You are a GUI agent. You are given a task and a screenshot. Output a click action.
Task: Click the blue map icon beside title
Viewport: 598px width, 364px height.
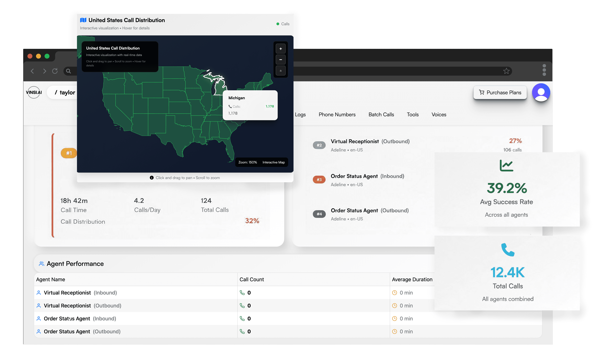[83, 20]
